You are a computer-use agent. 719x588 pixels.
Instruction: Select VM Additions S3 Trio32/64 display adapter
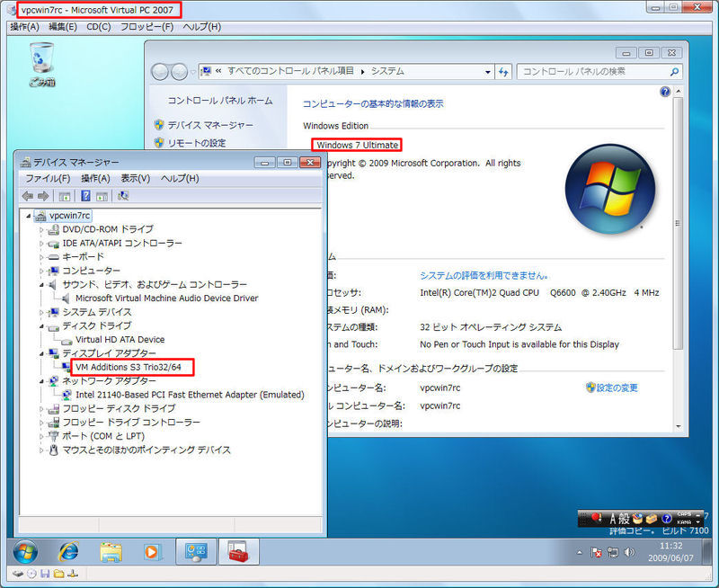click(128, 368)
